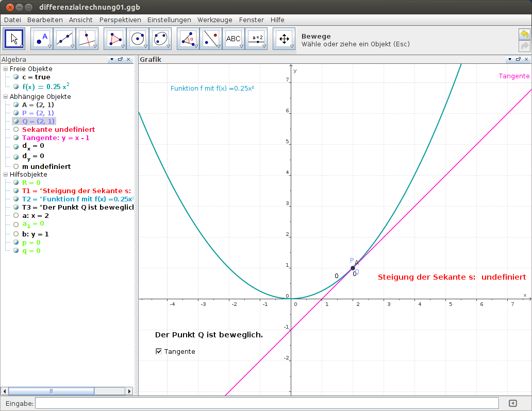The height and width of the screenshot is (411, 532).
Task: Select the circle with center tool
Action: pos(138,39)
